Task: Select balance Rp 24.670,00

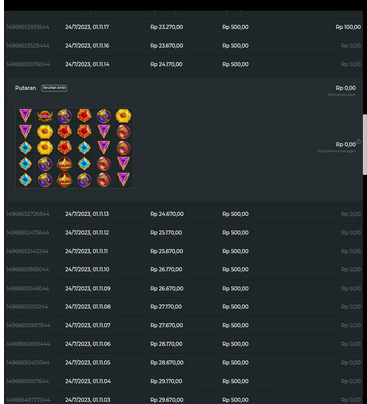Action: click(x=167, y=214)
